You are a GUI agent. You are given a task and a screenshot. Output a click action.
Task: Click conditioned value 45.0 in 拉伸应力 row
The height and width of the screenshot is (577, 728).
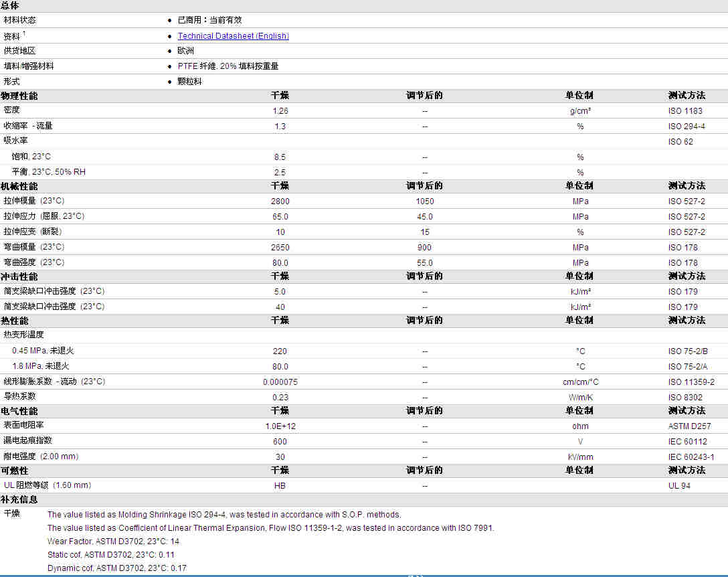click(425, 216)
